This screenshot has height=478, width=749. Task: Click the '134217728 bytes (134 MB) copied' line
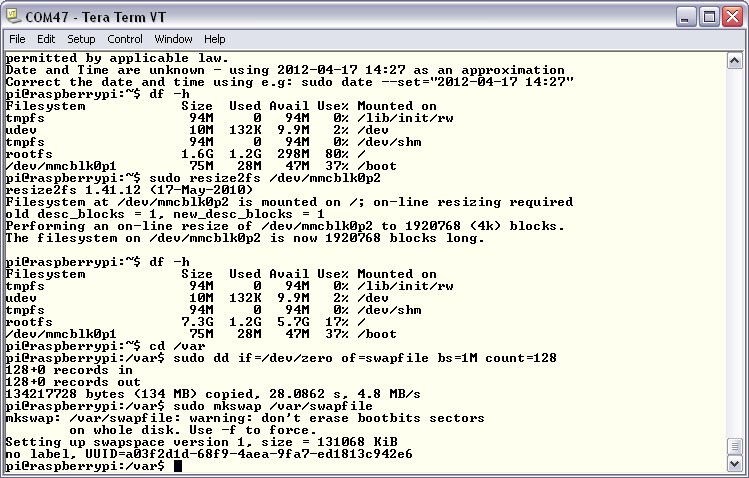[213, 394]
